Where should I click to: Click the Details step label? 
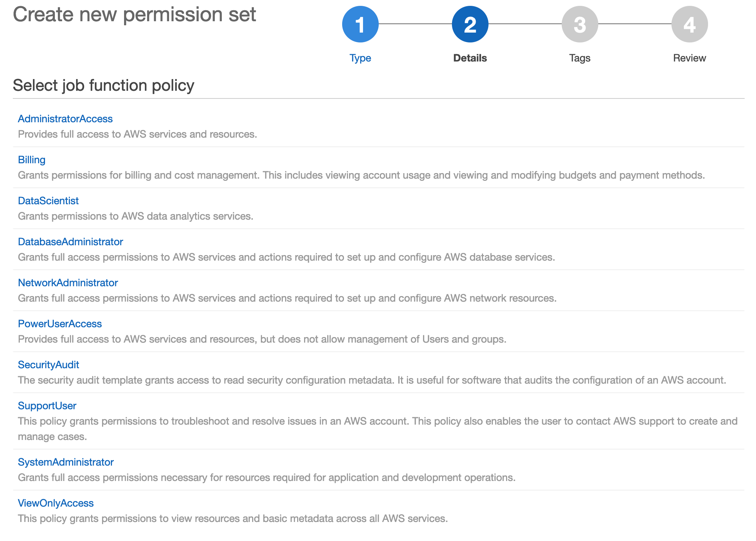click(x=470, y=58)
